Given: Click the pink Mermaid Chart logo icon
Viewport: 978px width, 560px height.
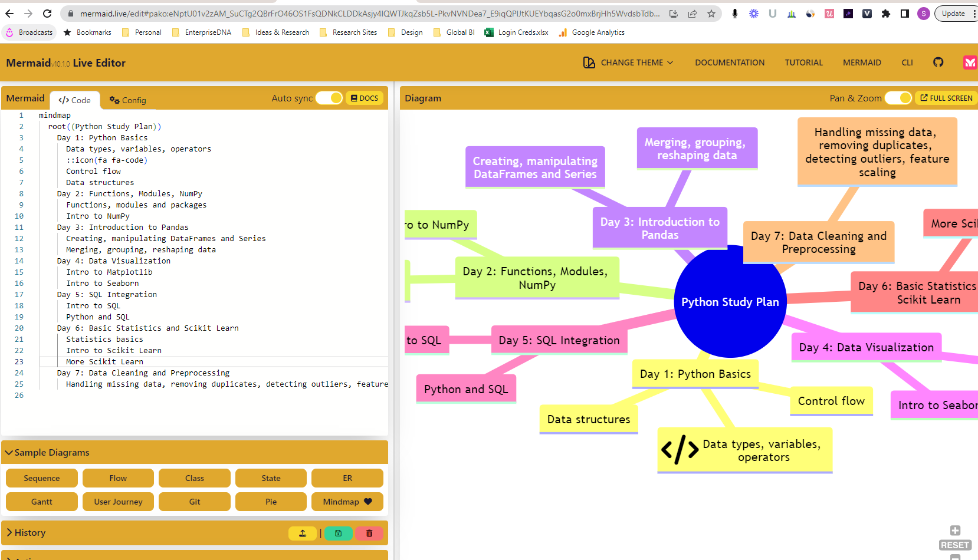Looking at the screenshot, I should [969, 62].
